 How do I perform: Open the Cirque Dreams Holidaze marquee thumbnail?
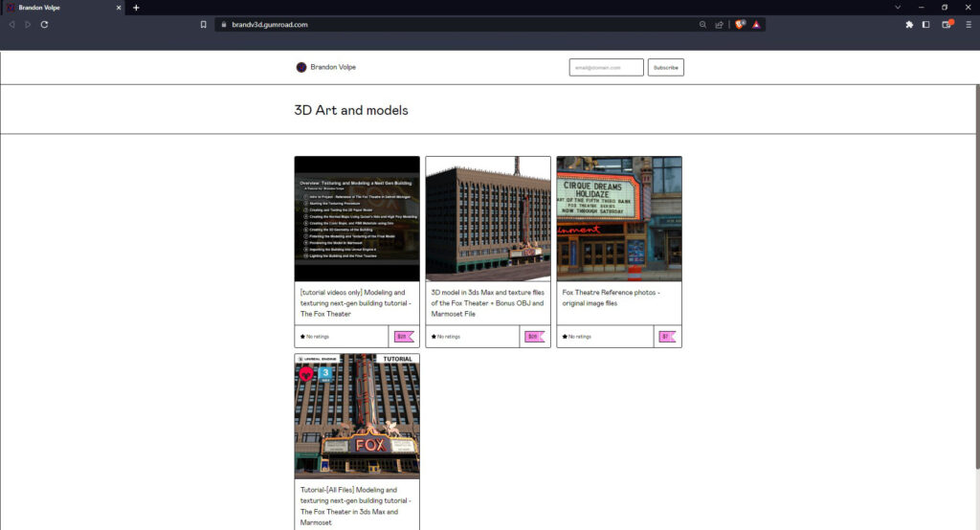click(x=619, y=218)
